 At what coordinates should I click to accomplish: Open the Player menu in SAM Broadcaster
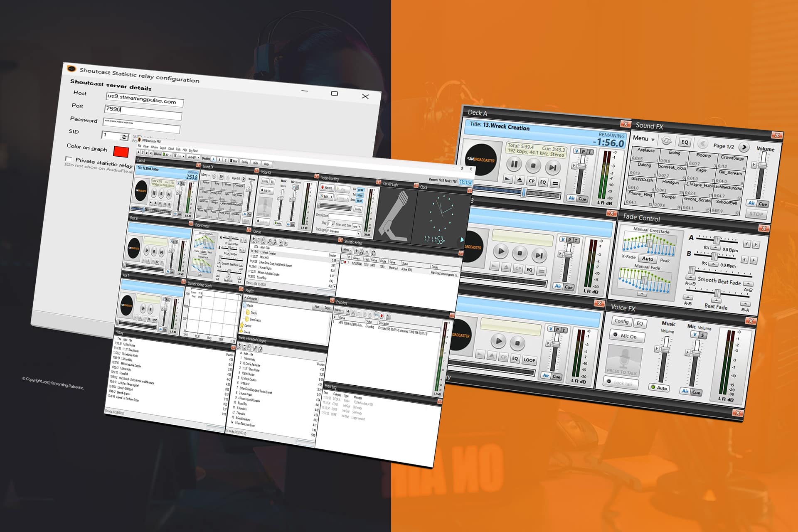coord(146,146)
